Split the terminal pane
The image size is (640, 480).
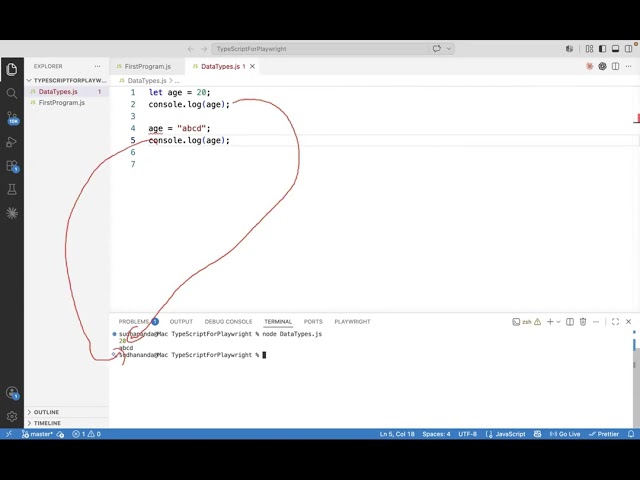pos(570,322)
